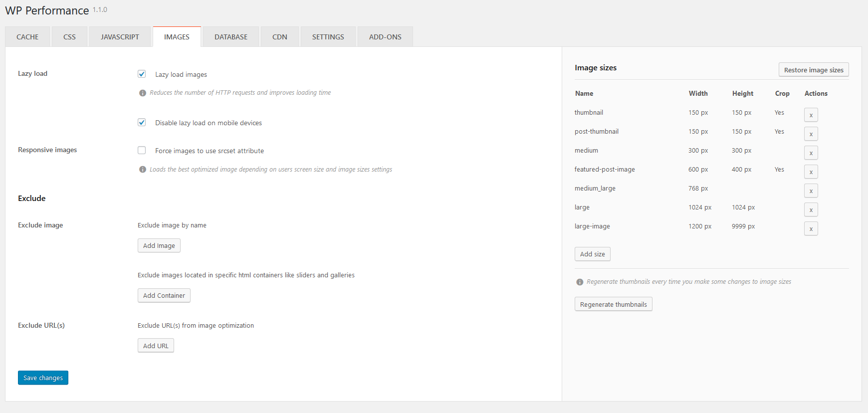Delete the large-image size row
Image resolution: width=868 pixels, height=413 pixels.
pyautogui.click(x=811, y=229)
